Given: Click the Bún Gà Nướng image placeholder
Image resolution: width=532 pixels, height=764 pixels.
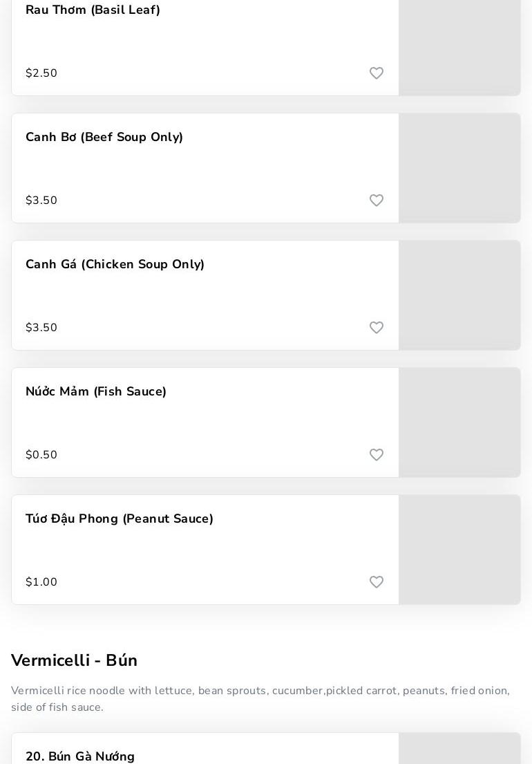Looking at the screenshot, I should point(459,749).
